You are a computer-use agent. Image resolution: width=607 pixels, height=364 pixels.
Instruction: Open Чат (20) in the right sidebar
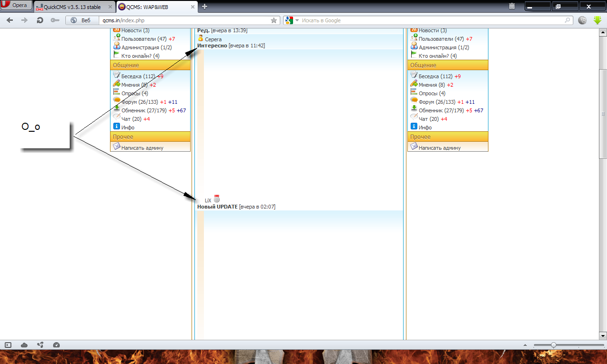429,119
